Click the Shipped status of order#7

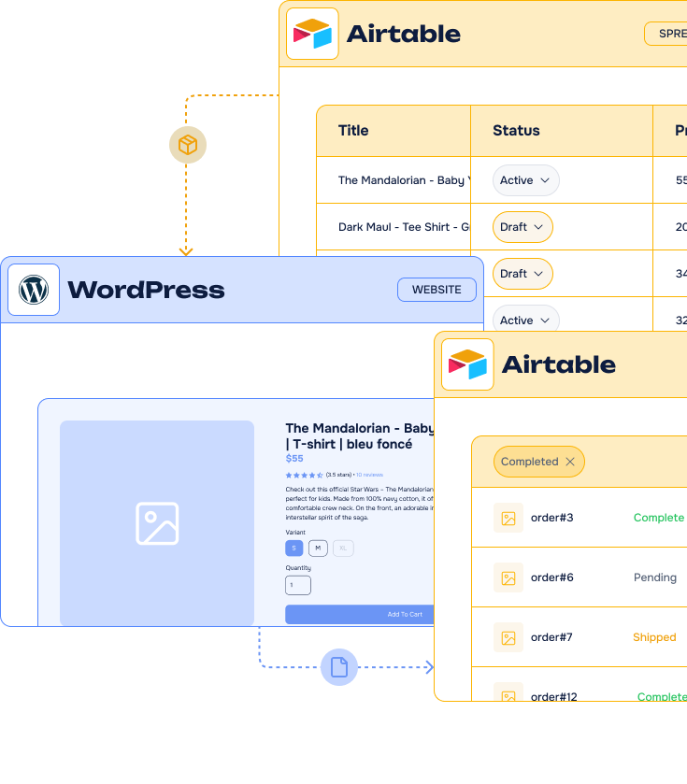654,637
